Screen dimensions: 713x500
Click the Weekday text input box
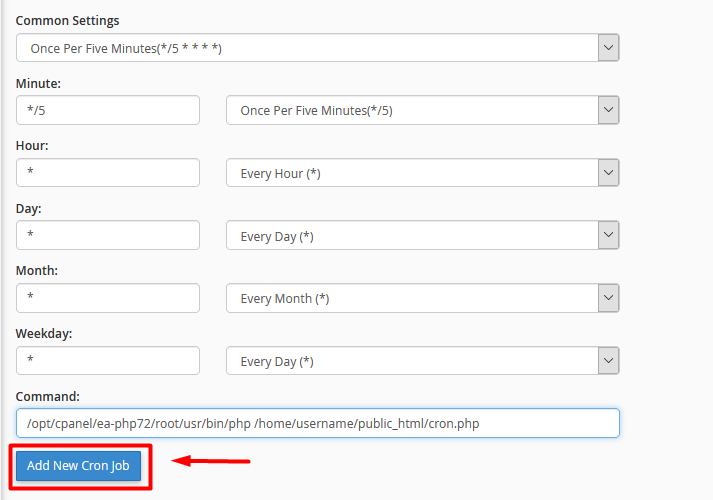(x=108, y=361)
